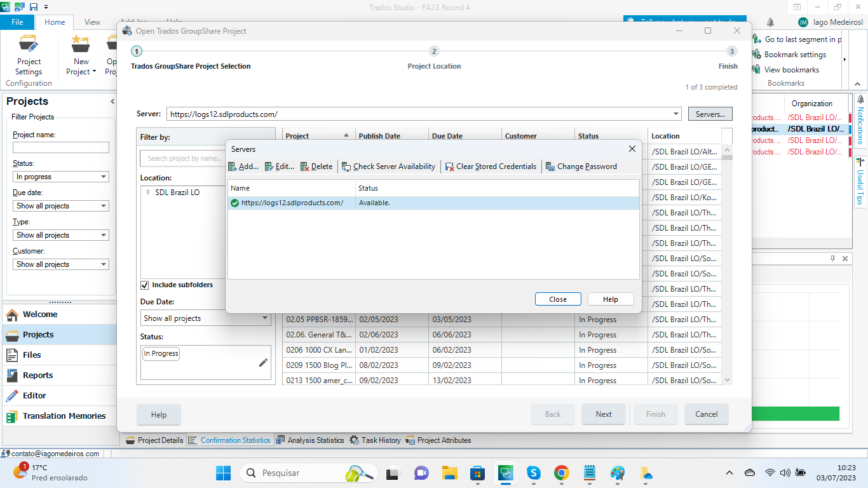Click the Add server toolbar icon
The image size is (868, 488).
pos(233,166)
